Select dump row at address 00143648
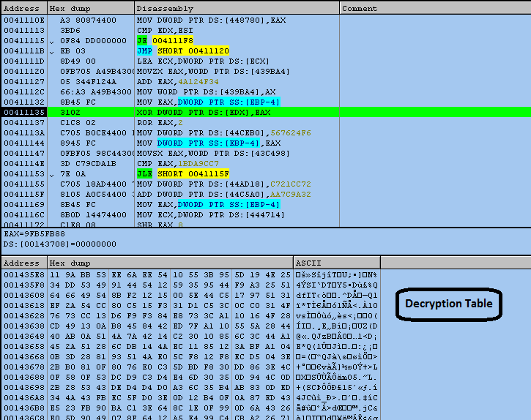The width and height of the screenshot is (531, 420). point(190,337)
